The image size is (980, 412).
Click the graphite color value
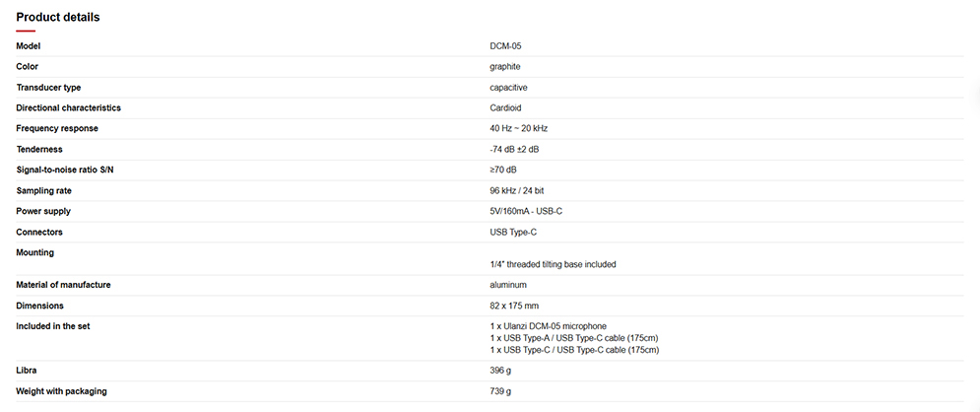(x=505, y=67)
